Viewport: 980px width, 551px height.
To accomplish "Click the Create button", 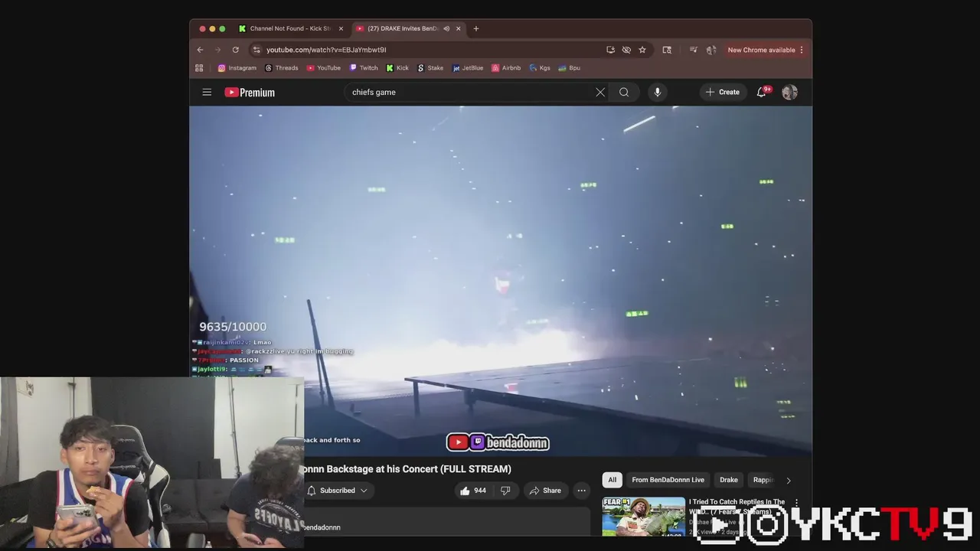I will [723, 92].
